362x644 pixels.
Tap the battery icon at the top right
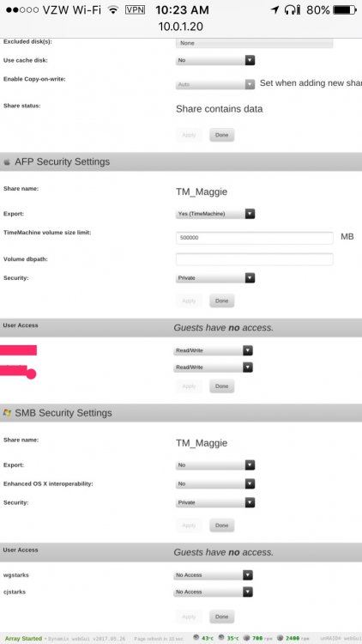tap(345, 9)
